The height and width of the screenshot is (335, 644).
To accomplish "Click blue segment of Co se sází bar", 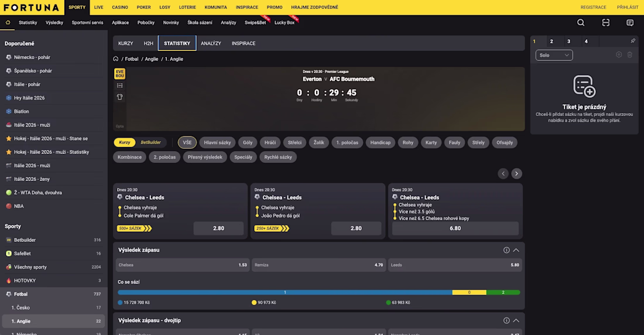I will point(285,293).
